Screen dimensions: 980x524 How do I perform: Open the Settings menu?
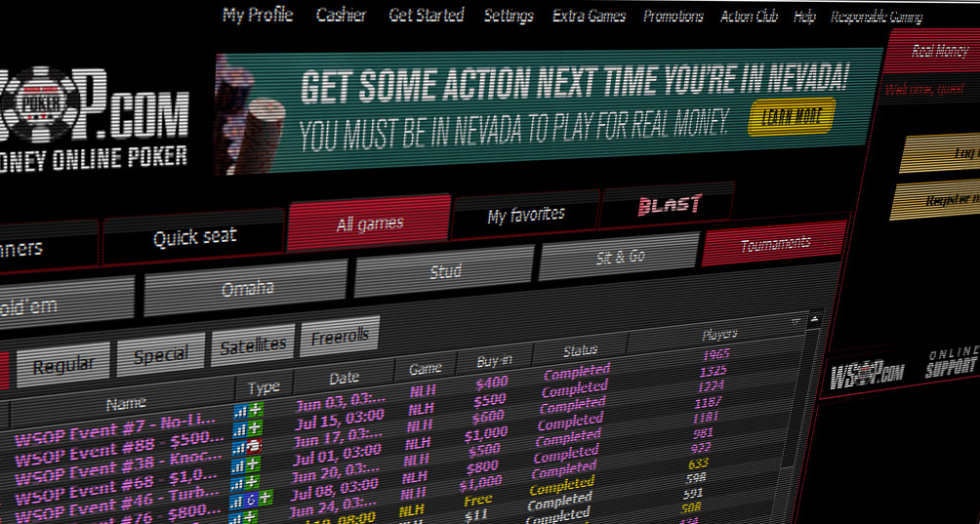point(509,16)
